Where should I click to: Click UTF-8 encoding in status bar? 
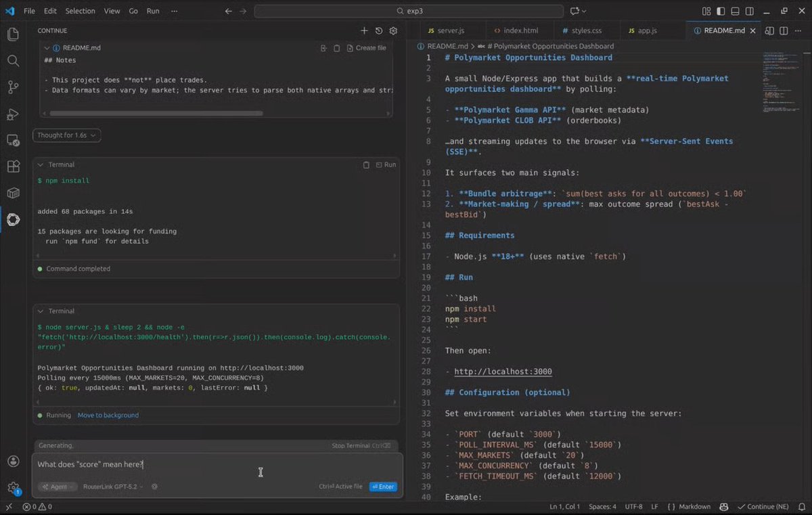click(634, 506)
